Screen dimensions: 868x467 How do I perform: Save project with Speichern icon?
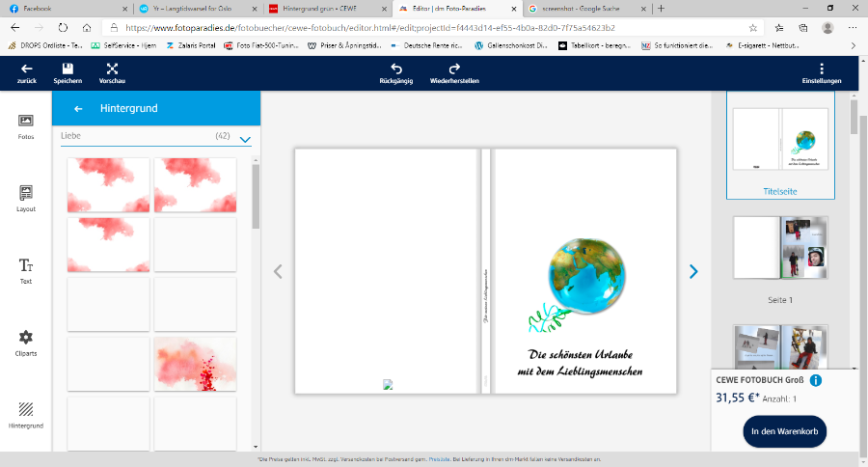tap(68, 73)
